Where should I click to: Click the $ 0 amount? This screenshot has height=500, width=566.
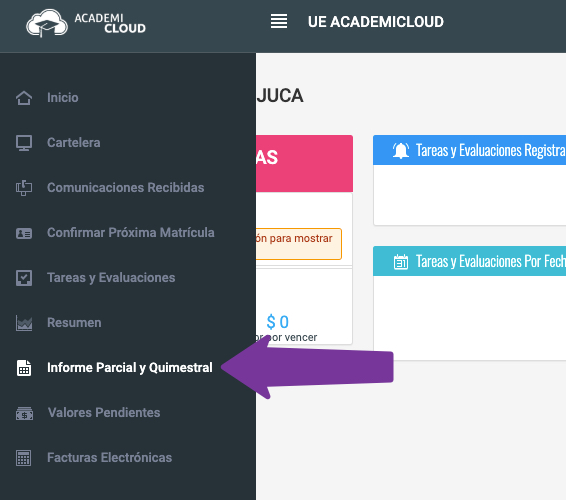[x=277, y=322]
